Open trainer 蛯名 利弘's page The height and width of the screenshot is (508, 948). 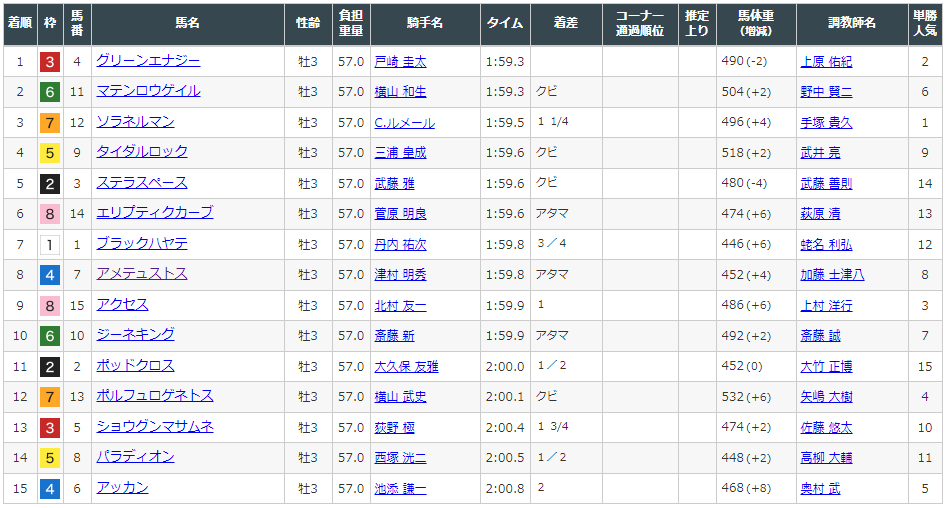point(826,245)
